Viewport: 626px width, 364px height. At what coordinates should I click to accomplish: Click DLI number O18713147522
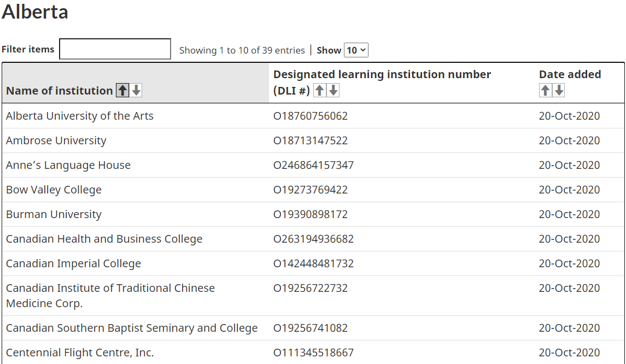coord(311,140)
